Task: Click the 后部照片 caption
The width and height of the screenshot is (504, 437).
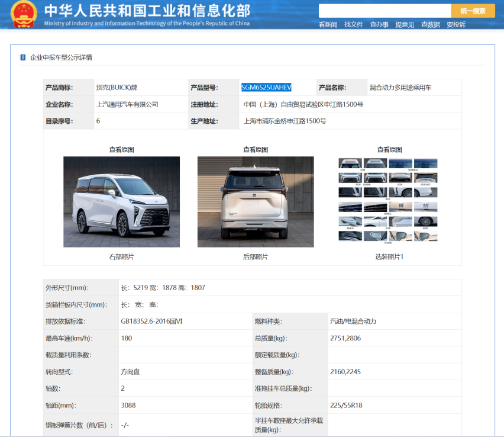Action: [256, 256]
